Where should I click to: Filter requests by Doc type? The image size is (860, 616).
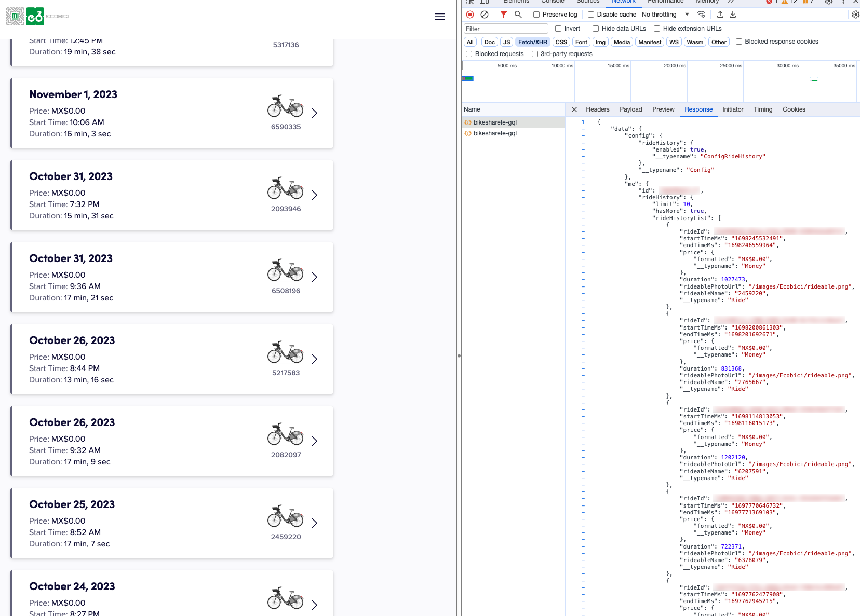click(x=489, y=42)
